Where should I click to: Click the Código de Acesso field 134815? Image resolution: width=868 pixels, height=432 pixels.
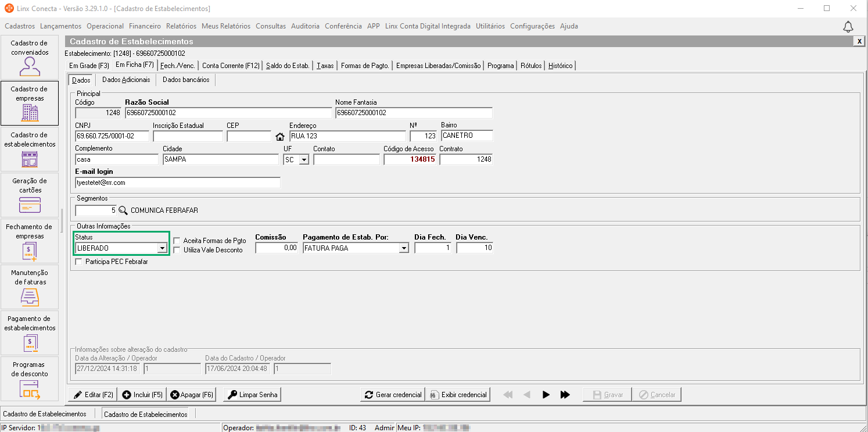pyautogui.click(x=410, y=159)
